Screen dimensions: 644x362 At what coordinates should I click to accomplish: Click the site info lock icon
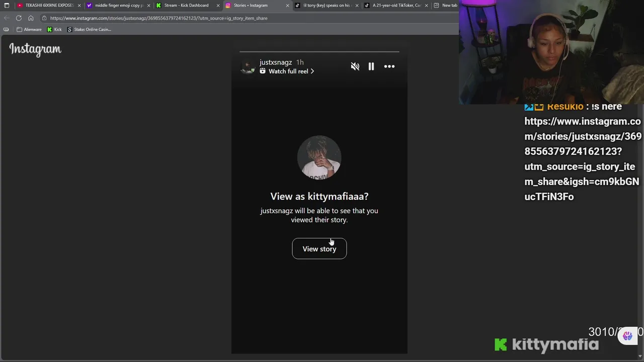click(x=44, y=18)
